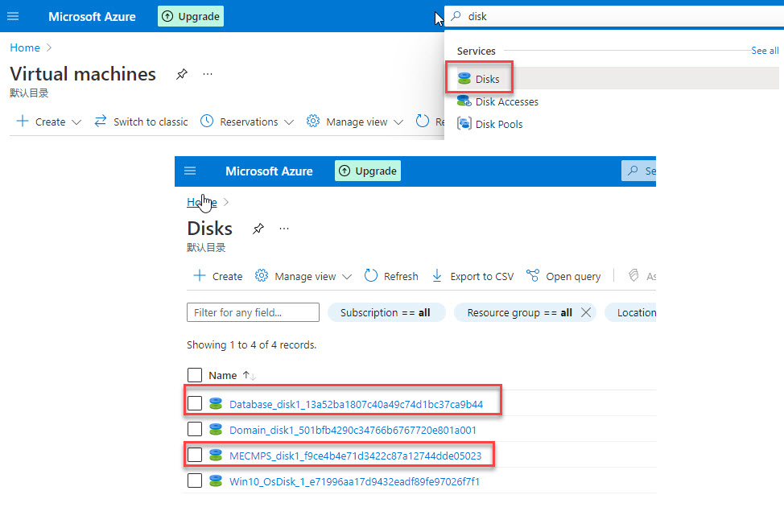Click Export to CSV download icon
The width and height of the screenshot is (784, 532).
437,276
